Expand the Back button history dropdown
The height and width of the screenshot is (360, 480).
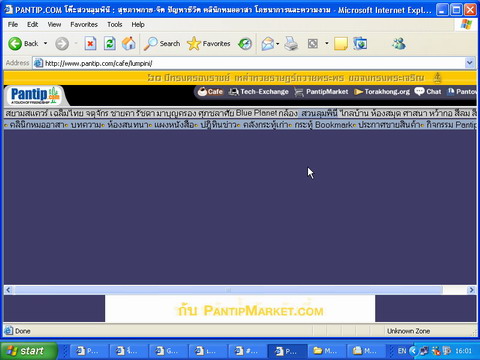pyautogui.click(x=45, y=44)
